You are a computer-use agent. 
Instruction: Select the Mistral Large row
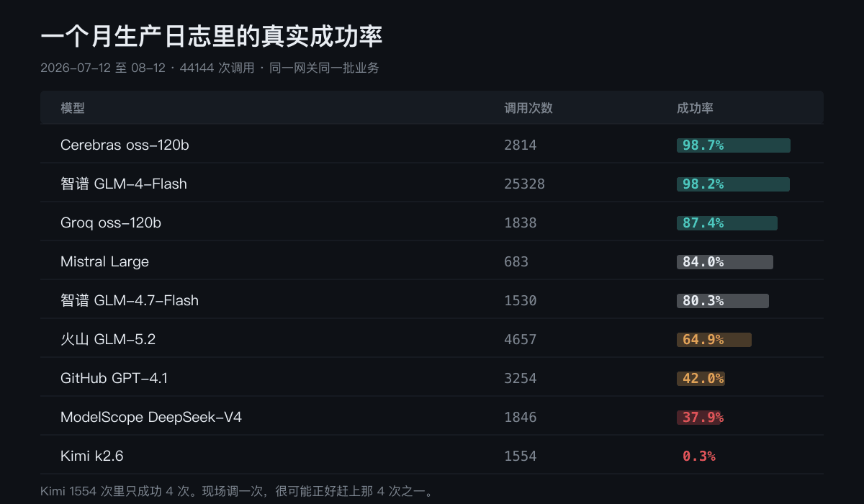click(x=432, y=261)
